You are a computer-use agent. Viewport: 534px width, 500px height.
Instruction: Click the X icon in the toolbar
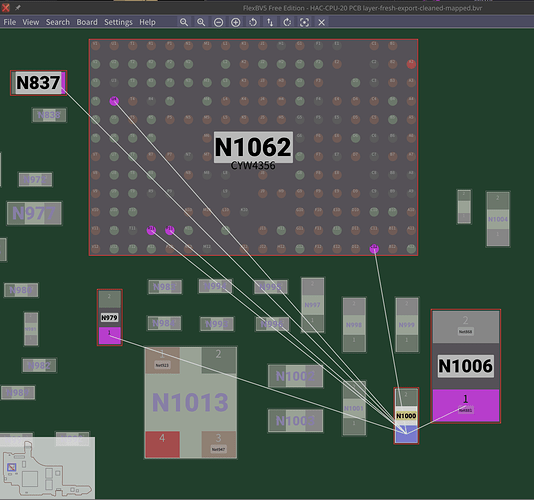coord(321,22)
